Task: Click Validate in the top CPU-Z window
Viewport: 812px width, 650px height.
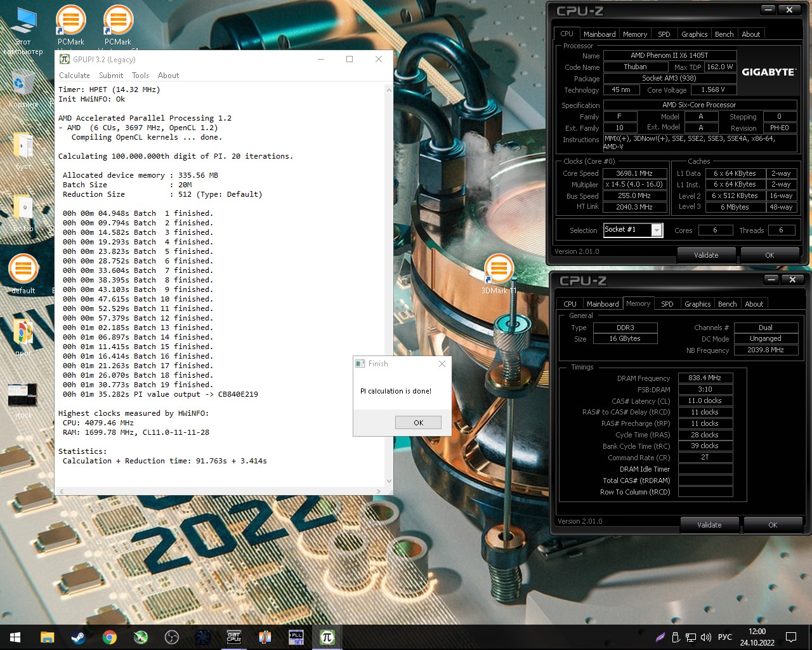Action: [706, 255]
